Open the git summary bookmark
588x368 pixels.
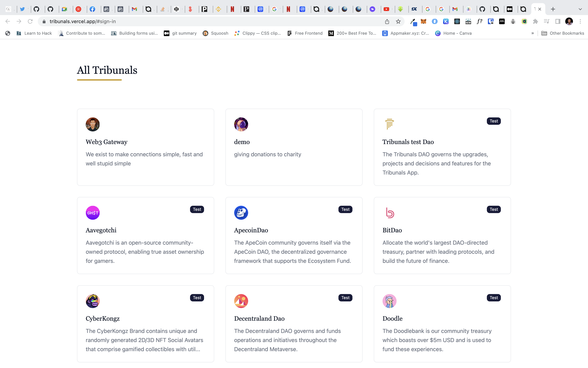point(180,33)
